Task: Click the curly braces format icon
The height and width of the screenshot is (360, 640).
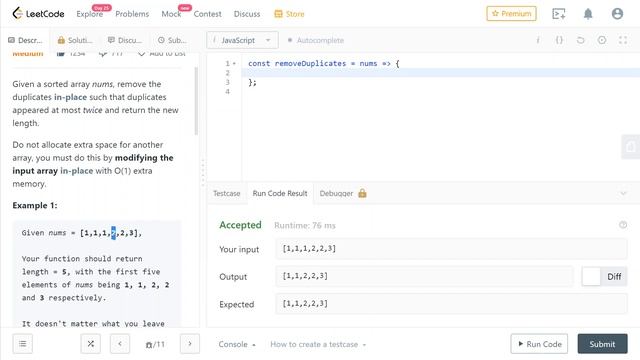Action: (559, 40)
